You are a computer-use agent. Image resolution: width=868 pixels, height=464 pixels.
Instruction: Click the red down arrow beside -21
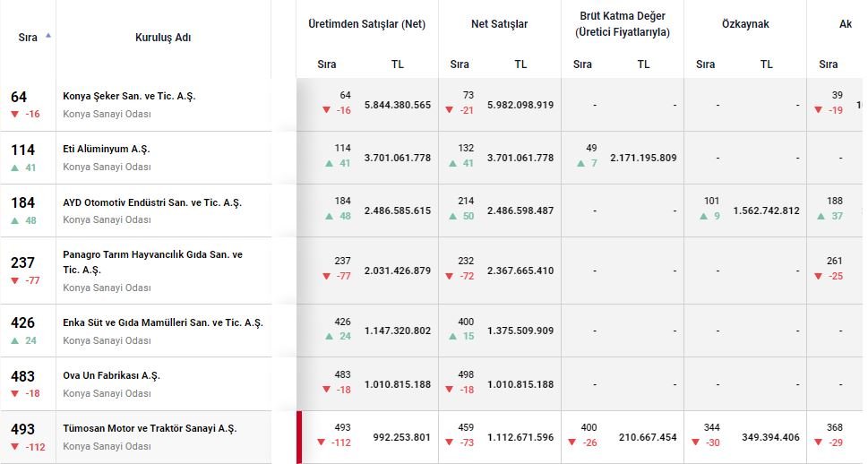coord(450,111)
